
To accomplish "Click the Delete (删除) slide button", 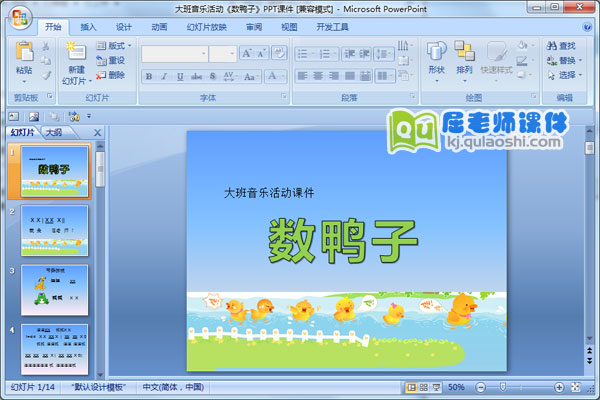I will coord(111,75).
